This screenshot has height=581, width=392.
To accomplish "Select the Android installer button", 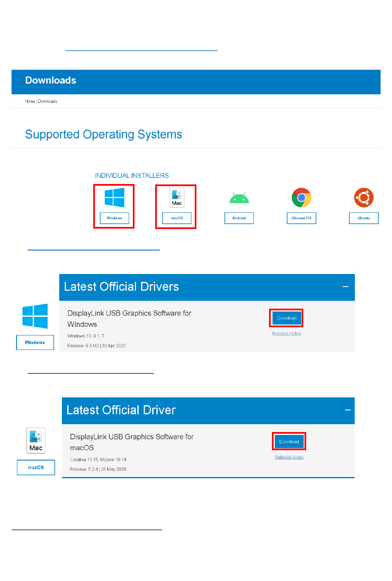I will point(239,218).
